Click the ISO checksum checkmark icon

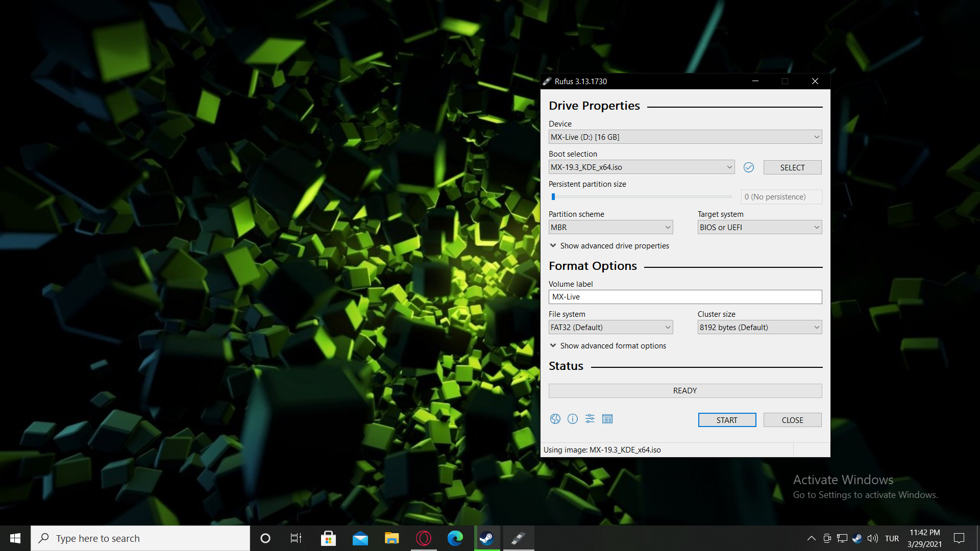[749, 167]
